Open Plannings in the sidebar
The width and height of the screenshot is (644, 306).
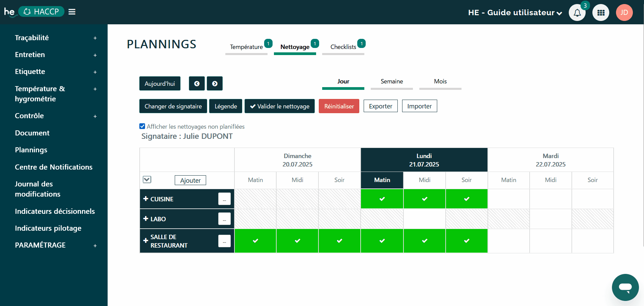[31, 150]
